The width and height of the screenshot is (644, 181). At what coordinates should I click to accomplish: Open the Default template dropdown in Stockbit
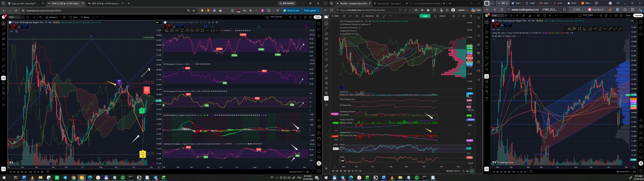(448, 16)
